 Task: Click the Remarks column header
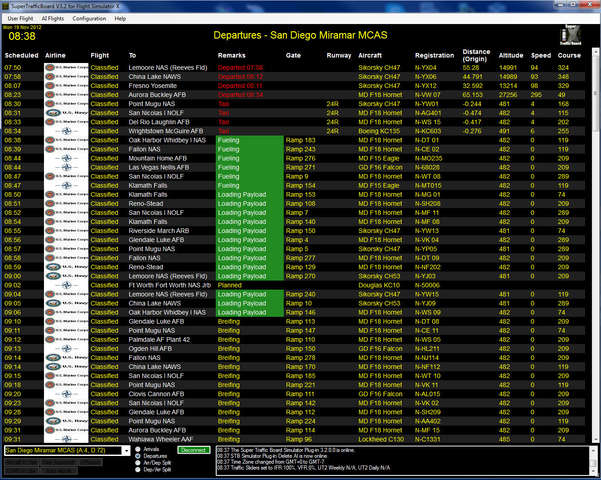coord(232,56)
